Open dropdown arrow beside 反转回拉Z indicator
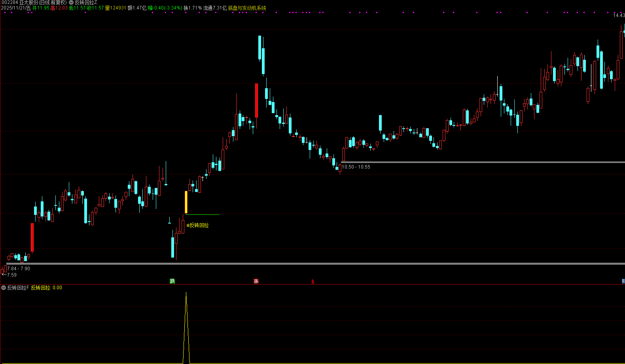Image resolution: width=625 pixels, height=364 pixels. click(71, 2)
